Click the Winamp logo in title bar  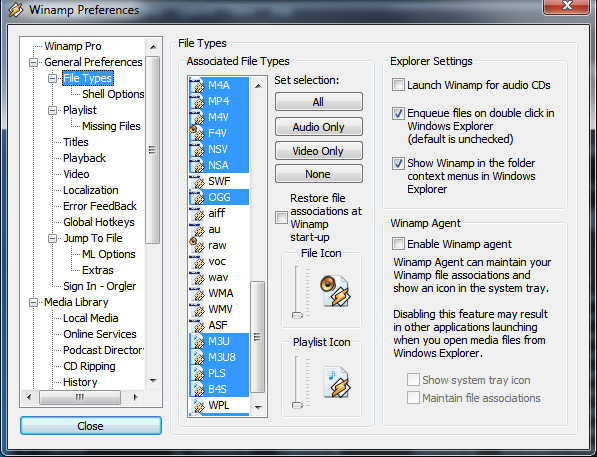tap(16, 10)
